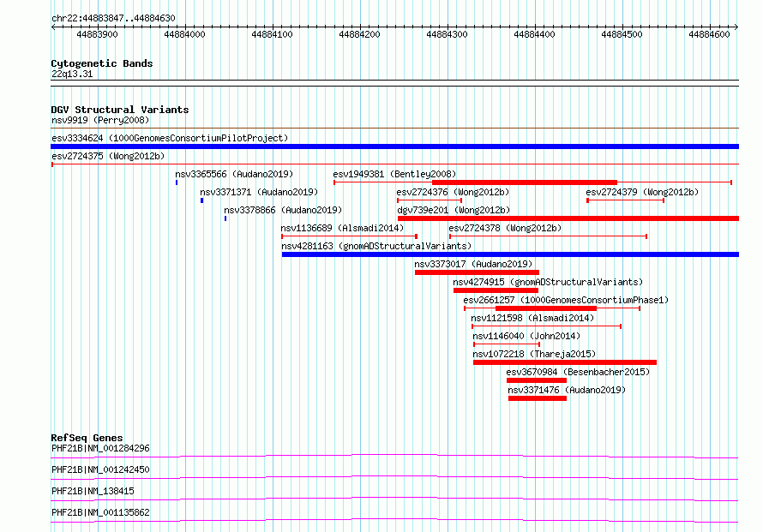This screenshot has height=532, width=763.
Task: Open variant nsv3371371 (Audano2019)
Action: click(259, 192)
